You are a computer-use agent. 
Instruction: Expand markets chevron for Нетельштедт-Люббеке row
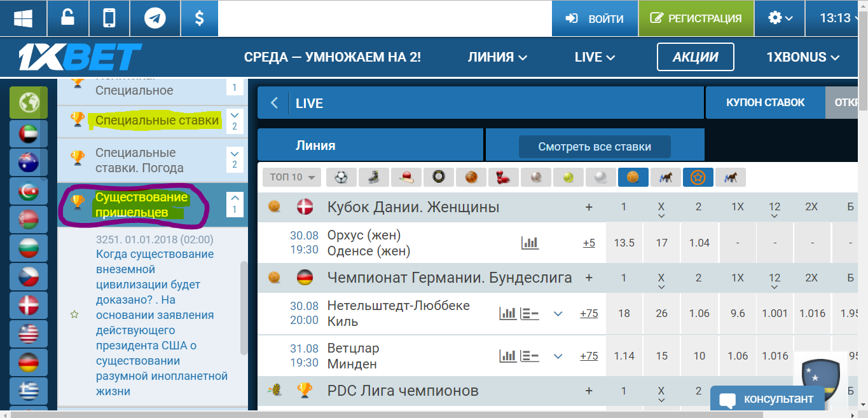point(558,313)
